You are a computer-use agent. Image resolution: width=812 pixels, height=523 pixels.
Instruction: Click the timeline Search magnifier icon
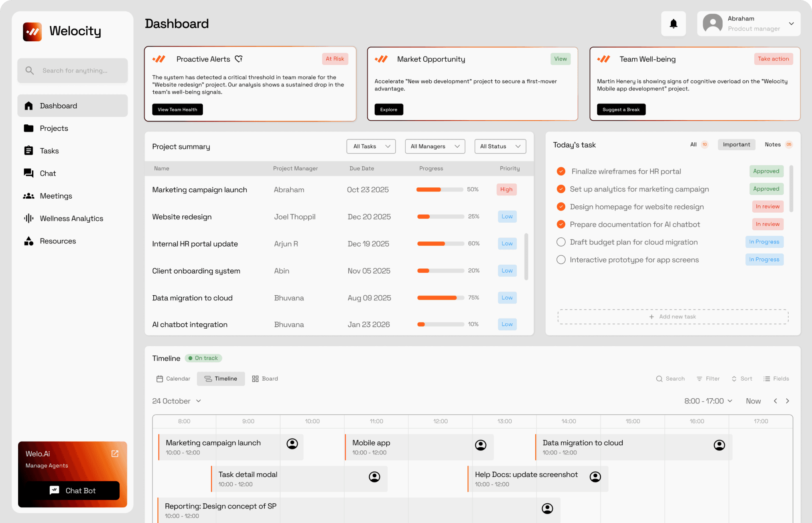[x=659, y=379]
